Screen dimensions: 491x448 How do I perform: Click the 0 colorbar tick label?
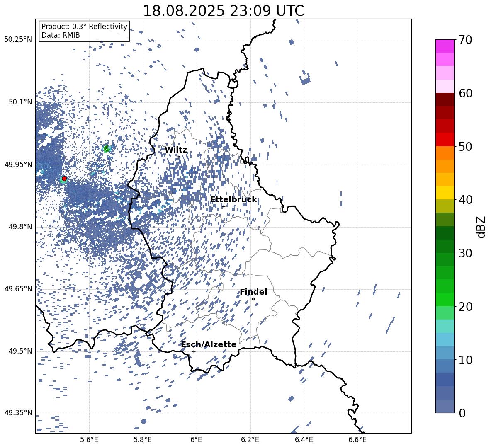[462, 413]
